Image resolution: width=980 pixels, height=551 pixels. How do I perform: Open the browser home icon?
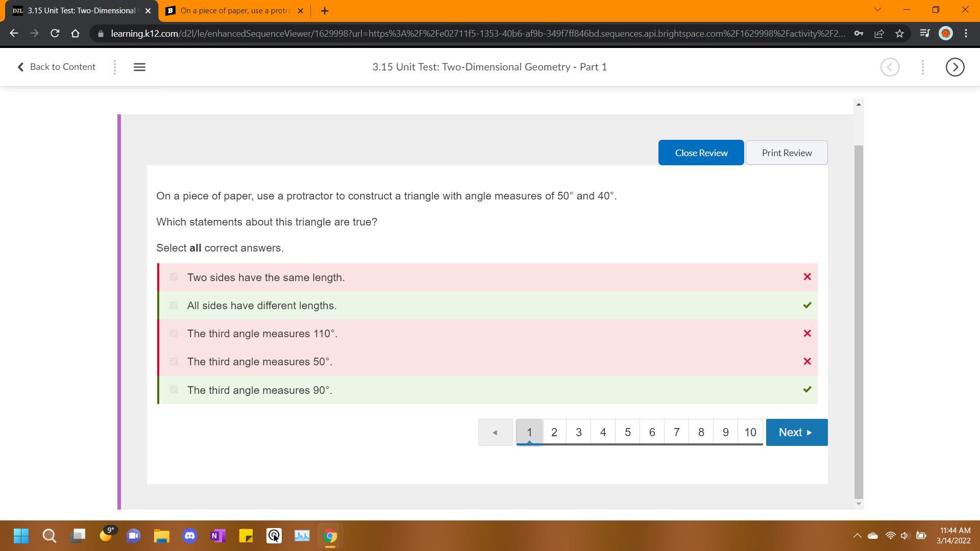[x=76, y=34]
